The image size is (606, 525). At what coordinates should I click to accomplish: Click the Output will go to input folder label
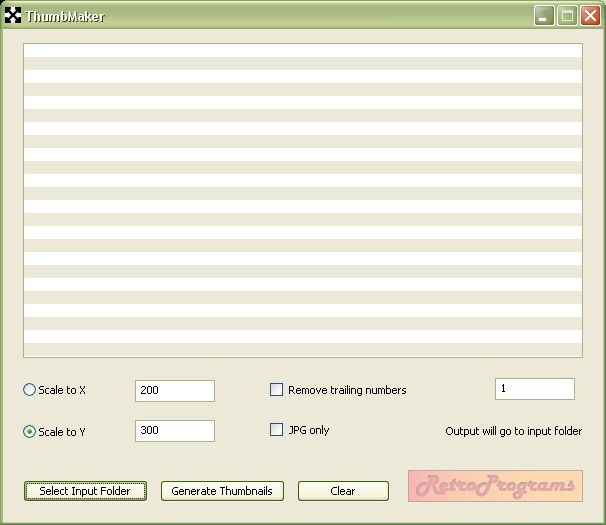[513, 432]
